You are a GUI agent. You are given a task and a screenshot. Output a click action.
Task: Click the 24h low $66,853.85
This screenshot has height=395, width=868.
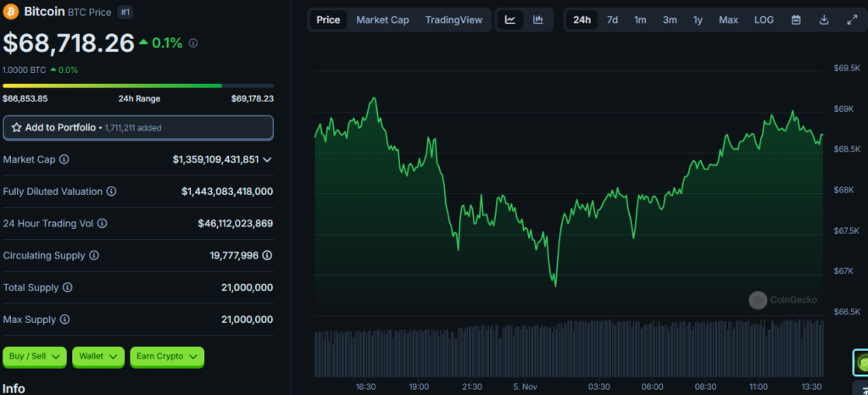click(x=25, y=99)
